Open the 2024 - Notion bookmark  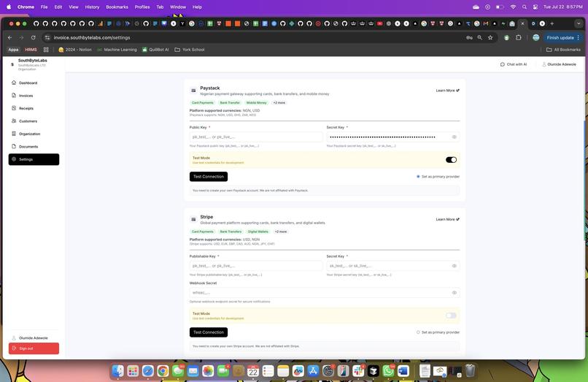pos(75,50)
